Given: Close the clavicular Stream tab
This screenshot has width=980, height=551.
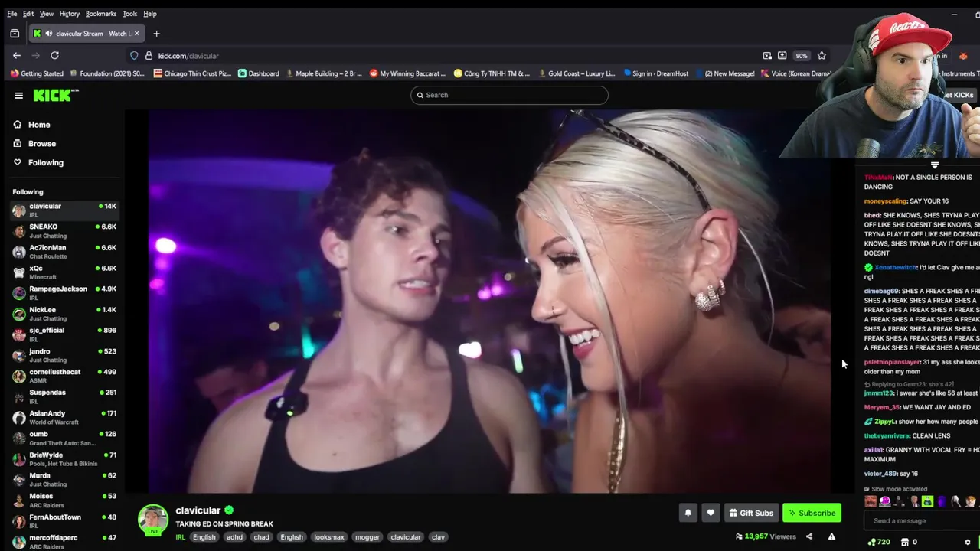Looking at the screenshot, I should click(136, 34).
